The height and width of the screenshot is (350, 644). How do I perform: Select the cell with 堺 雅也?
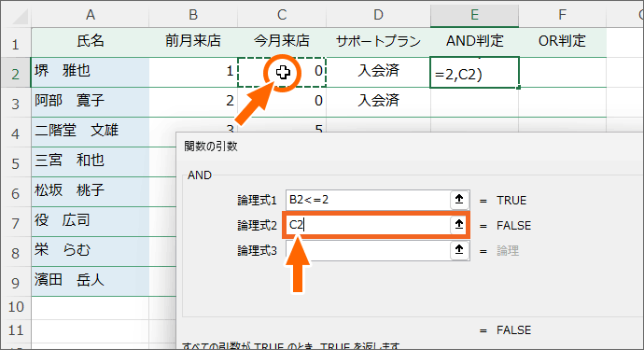(91, 72)
